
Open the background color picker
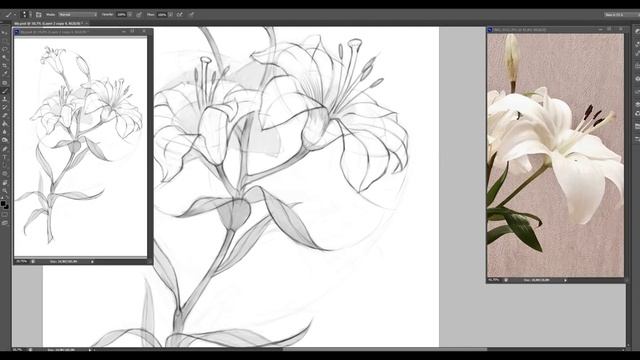point(7,207)
